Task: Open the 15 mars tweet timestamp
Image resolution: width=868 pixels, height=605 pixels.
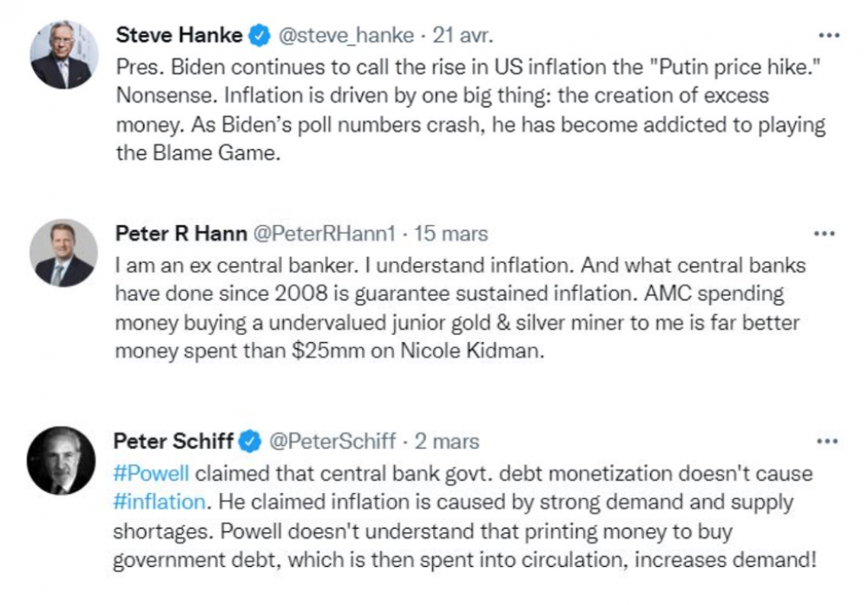Action: pyautogui.click(x=450, y=233)
